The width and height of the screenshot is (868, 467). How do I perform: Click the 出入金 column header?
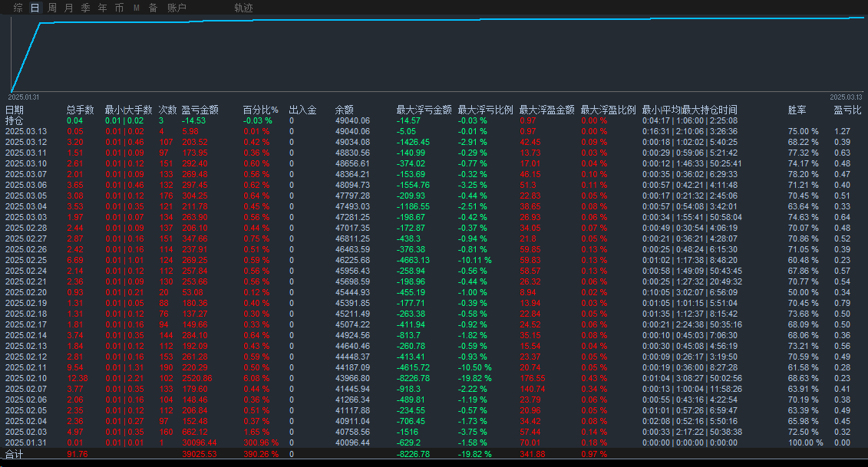pyautogui.click(x=303, y=110)
